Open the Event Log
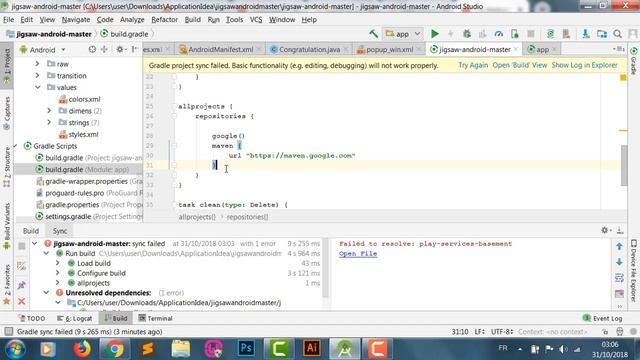Image resolution: width=640 pixels, height=360 pixels. pos(602,318)
